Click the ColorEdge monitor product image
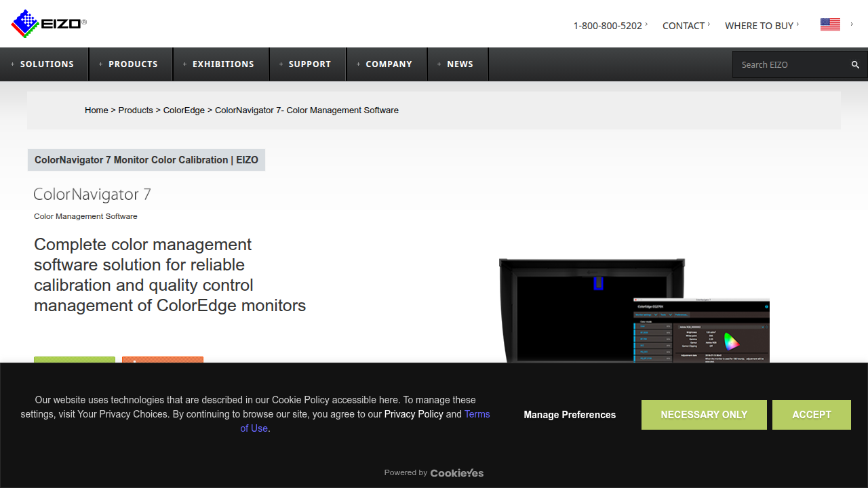The image size is (868, 488). (634, 310)
